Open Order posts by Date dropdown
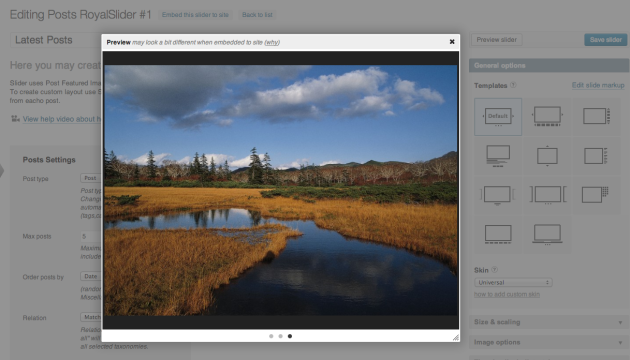Image resolution: width=630 pixels, height=360 pixels. (91, 276)
